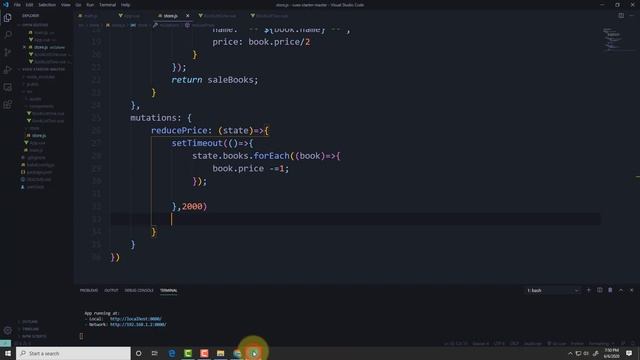Open package.json in the file tree
This screenshot has height=360, width=640.
pos(39,172)
